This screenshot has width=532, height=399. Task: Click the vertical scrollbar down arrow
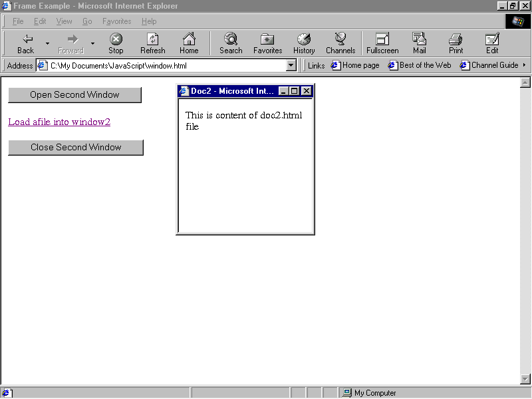click(525, 379)
